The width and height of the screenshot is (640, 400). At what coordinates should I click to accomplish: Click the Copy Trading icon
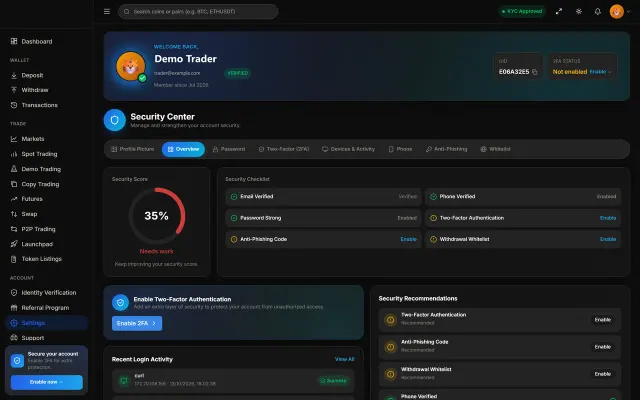[x=14, y=184]
